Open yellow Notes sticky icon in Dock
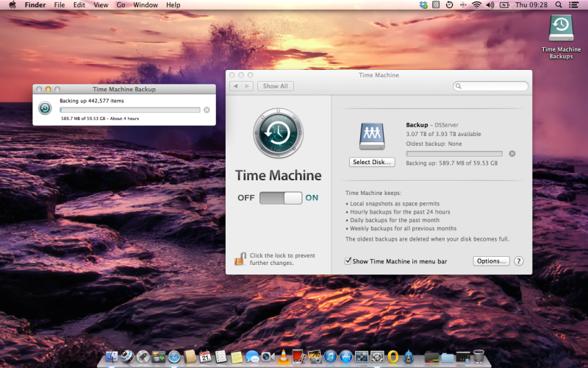Image resolution: width=588 pixels, height=368 pixels. coord(236,357)
